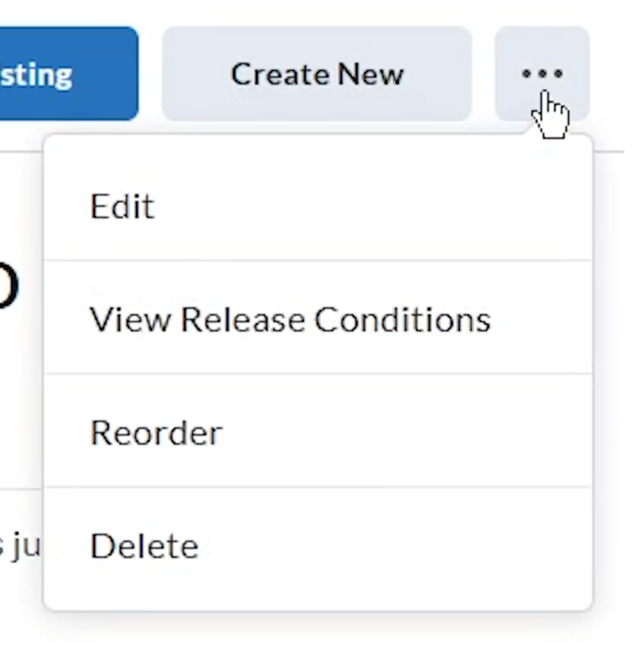
Task: Select Reorder in the dropdown menu
Action: [x=156, y=432]
